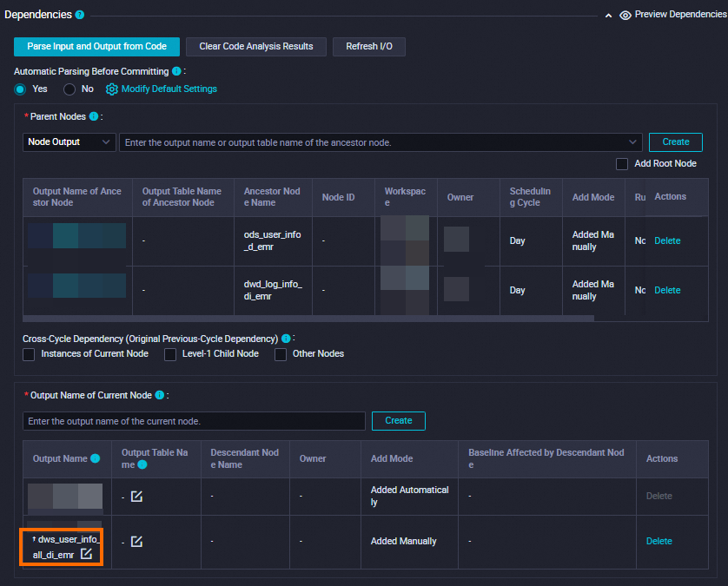Viewport: 728px width, 586px height.
Task: Select No for automatic parsing
Action: click(x=69, y=89)
